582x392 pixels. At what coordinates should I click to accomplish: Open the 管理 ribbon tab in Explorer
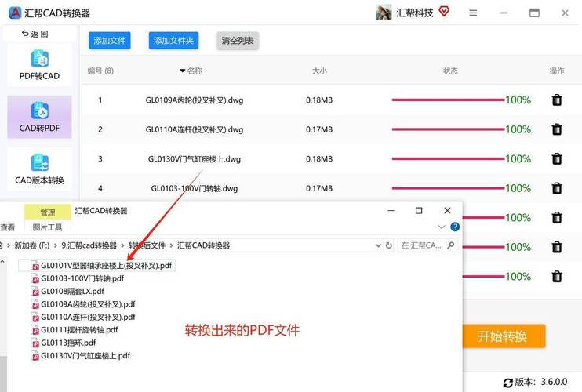(x=48, y=212)
